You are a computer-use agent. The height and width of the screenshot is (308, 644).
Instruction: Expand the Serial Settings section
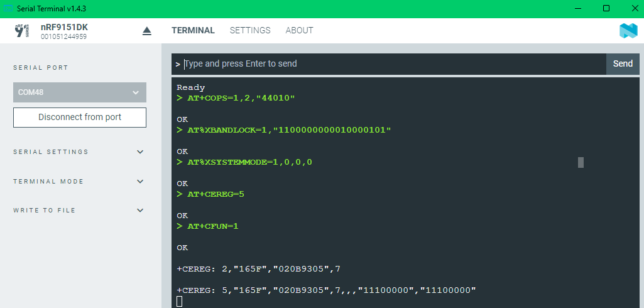(79, 152)
